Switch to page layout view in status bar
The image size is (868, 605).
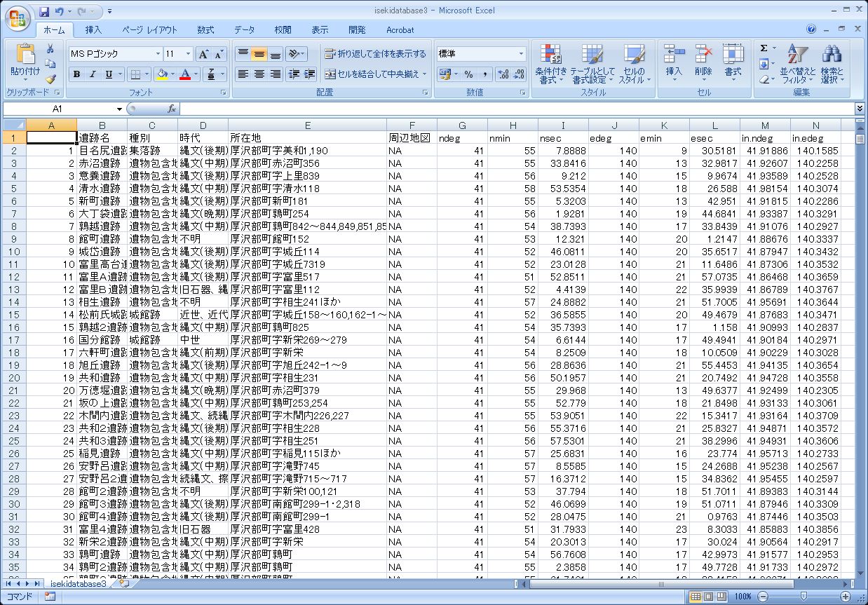[x=709, y=597]
